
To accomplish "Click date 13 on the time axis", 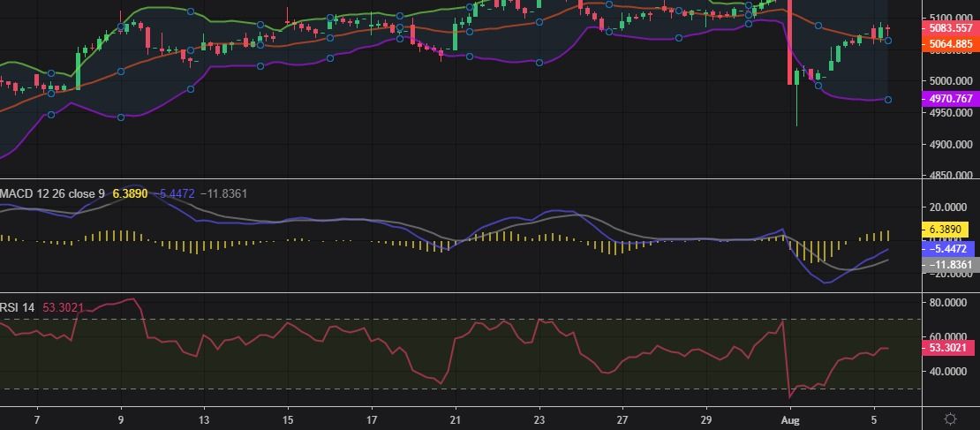I will [203, 419].
